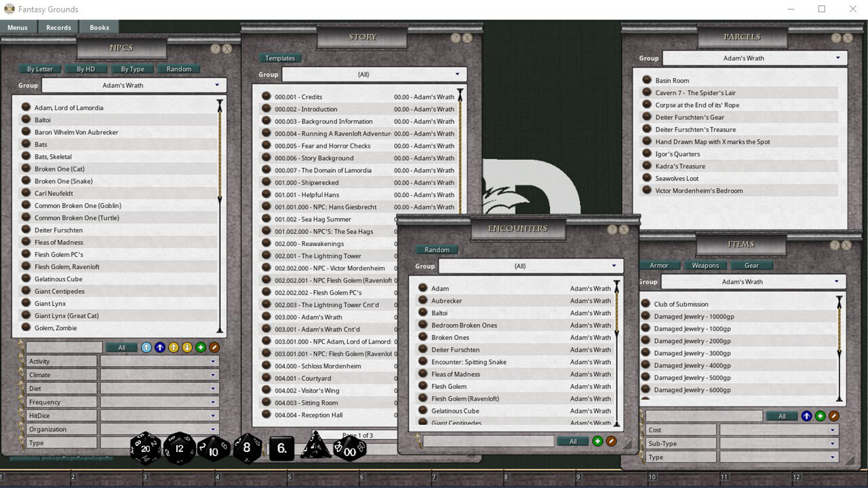Image resolution: width=868 pixels, height=488 pixels.
Task: Toggle the All filter in the Items panel
Action: click(782, 415)
